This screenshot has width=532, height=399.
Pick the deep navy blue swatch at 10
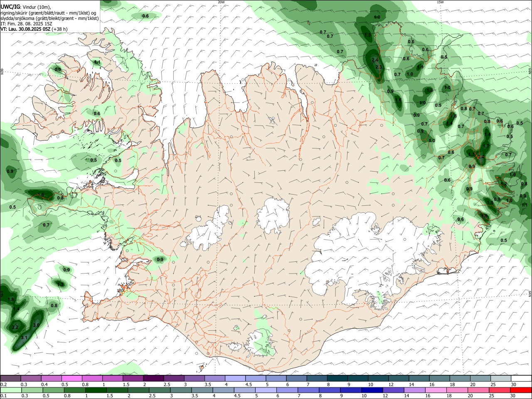(x=372, y=390)
